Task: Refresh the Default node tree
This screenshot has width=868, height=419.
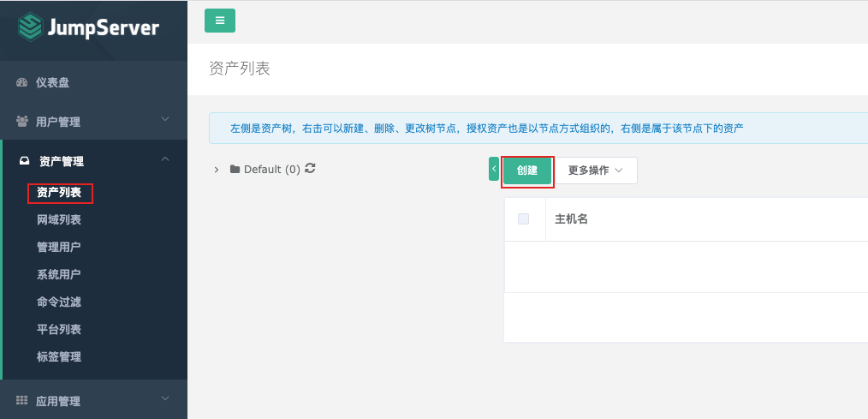Action: 310,168
